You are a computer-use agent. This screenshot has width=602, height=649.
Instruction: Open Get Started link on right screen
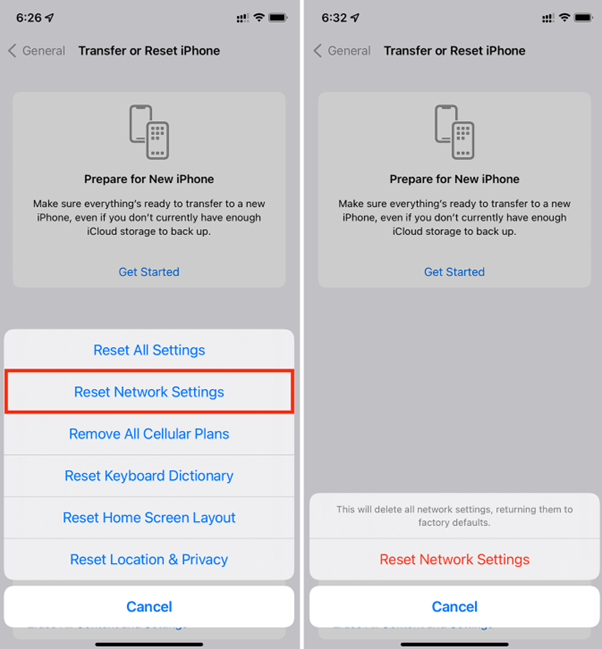(x=454, y=272)
